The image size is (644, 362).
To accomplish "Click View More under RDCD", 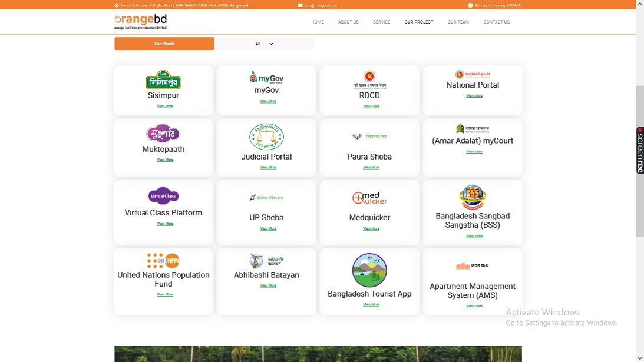I will [371, 107].
